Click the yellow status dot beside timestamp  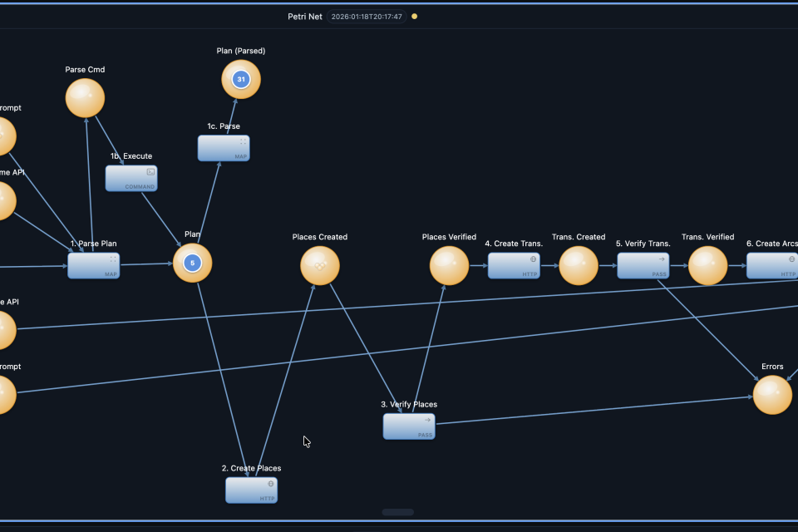pos(415,16)
